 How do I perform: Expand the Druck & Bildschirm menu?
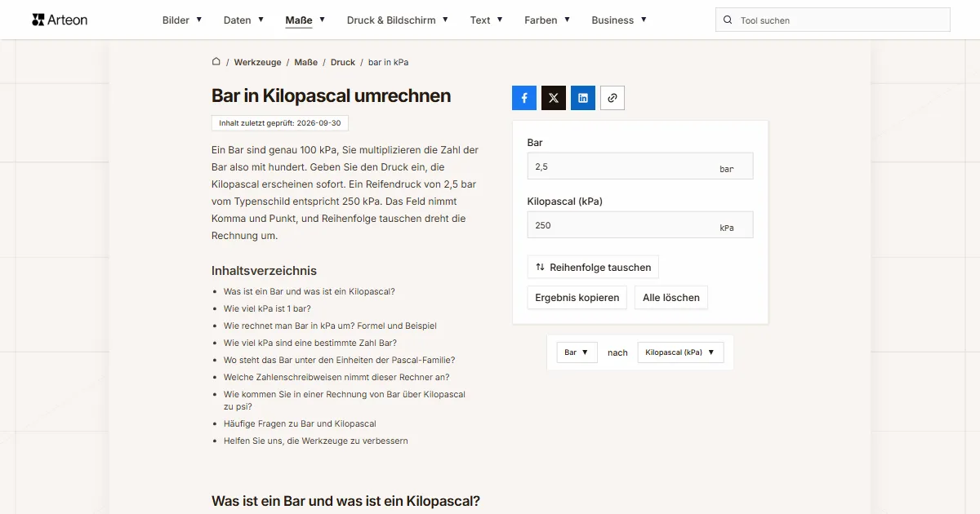point(398,20)
